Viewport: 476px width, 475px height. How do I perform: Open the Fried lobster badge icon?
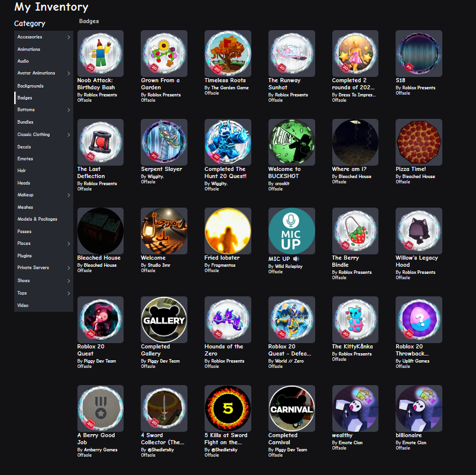click(x=228, y=231)
